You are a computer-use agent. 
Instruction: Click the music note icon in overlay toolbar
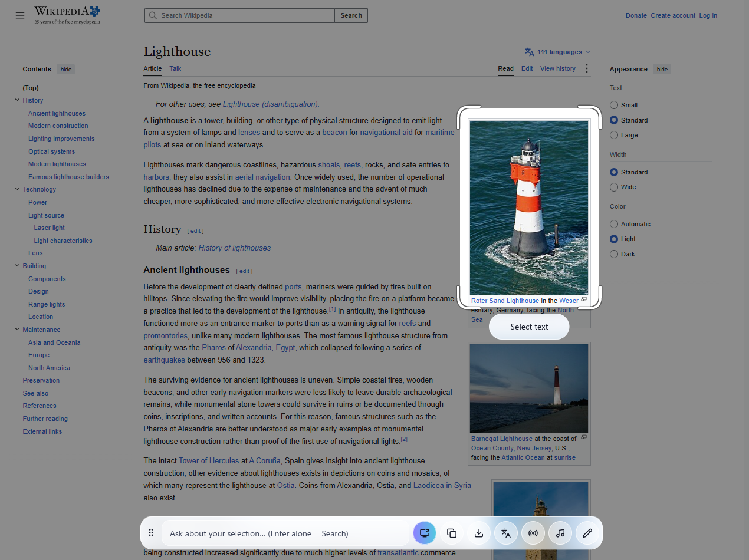click(x=560, y=533)
